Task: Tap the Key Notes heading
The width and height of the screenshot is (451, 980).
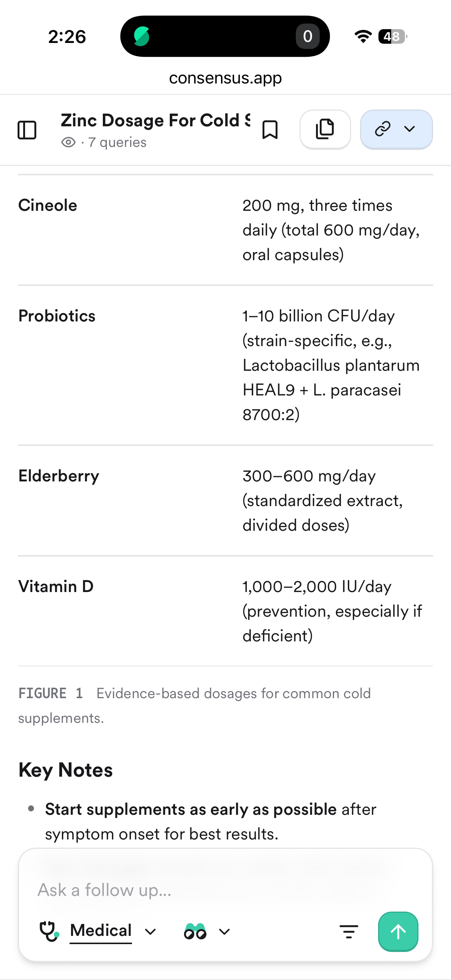Action: pos(65,770)
